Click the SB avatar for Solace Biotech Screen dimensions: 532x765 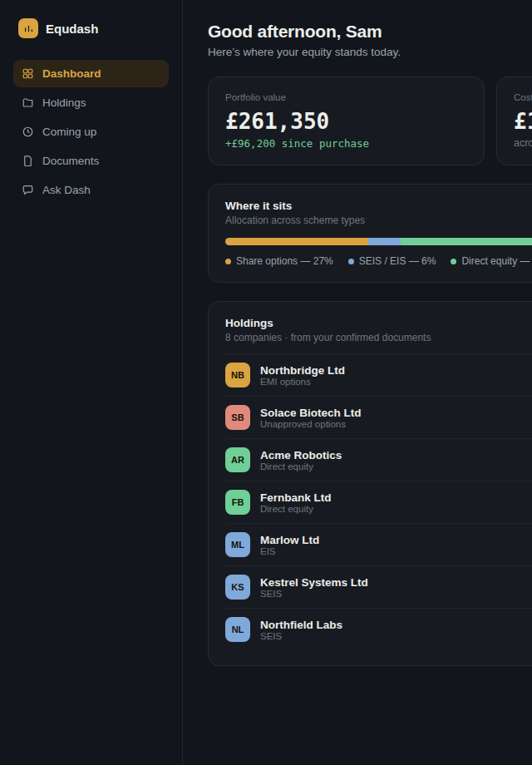pyautogui.click(x=238, y=417)
